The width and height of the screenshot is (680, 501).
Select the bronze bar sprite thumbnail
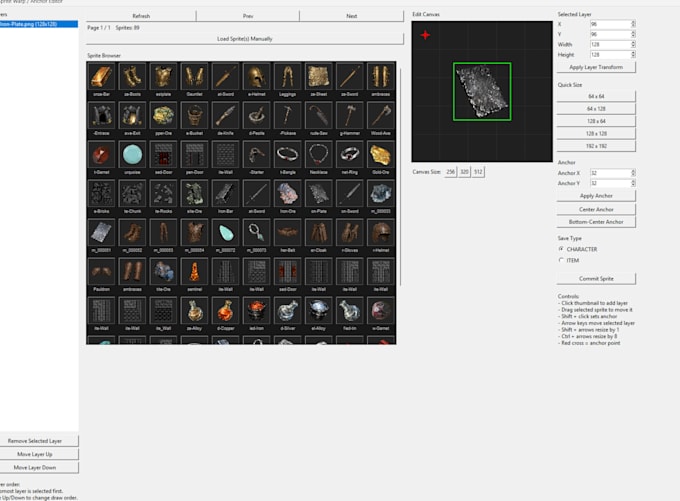pos(101,76)
